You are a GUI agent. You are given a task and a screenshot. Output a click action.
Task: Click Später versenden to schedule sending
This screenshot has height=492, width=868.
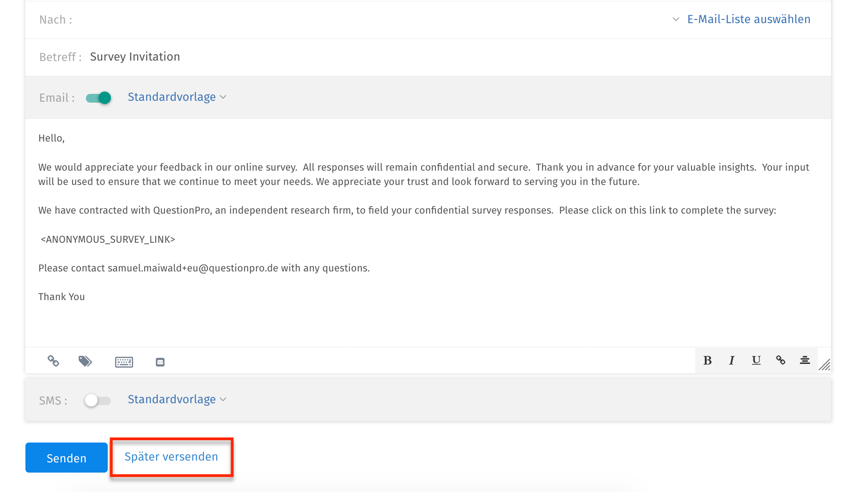tap(171, 457)
